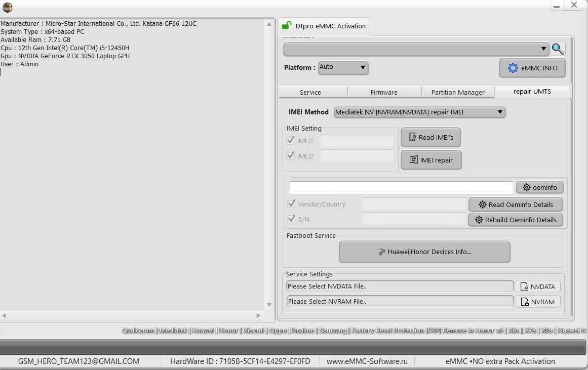Click the IMEI2 input field
588x370 pixels.
click(357, 156)
